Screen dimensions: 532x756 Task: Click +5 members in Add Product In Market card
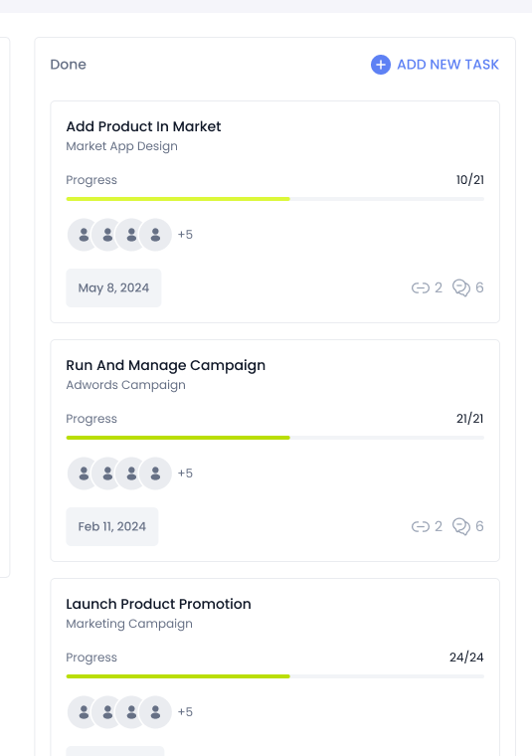pyautogui.click(x=185, y=235)
